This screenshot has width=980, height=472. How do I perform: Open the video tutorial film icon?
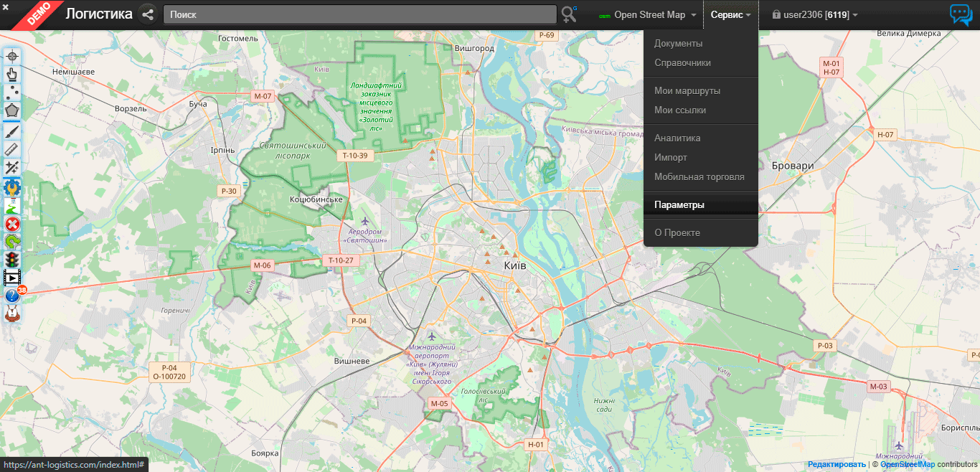click(12, 277)
